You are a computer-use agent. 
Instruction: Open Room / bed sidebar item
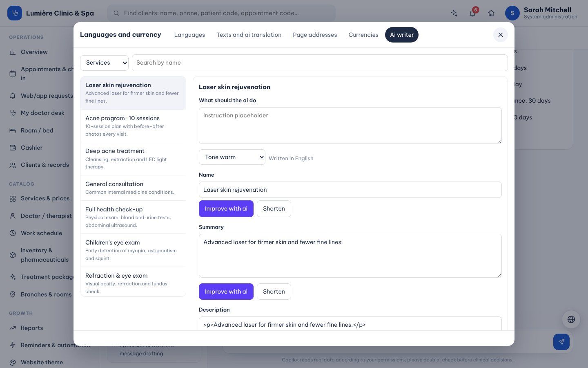pyautogui.click(x=37, y=130)
